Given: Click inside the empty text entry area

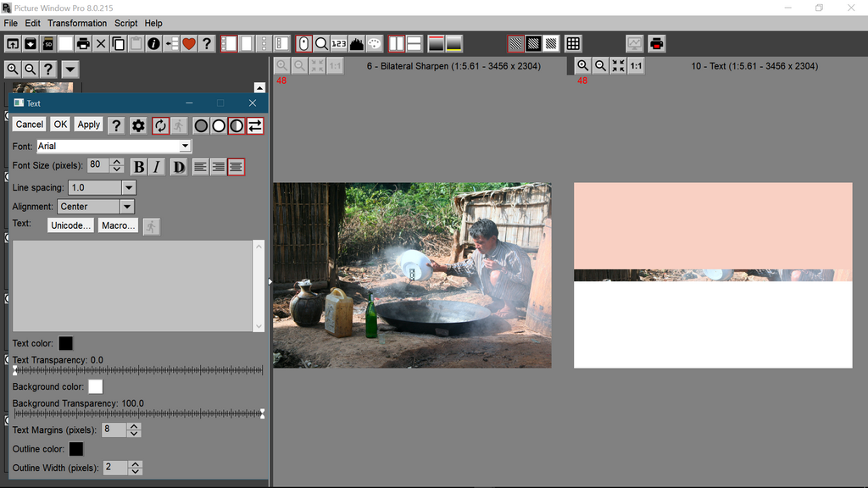Looking at the screenshot, I should 132,286.
